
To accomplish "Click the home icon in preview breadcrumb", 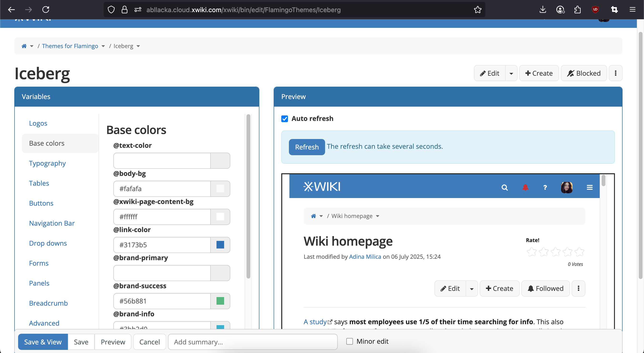I will (x=313, y=216).
